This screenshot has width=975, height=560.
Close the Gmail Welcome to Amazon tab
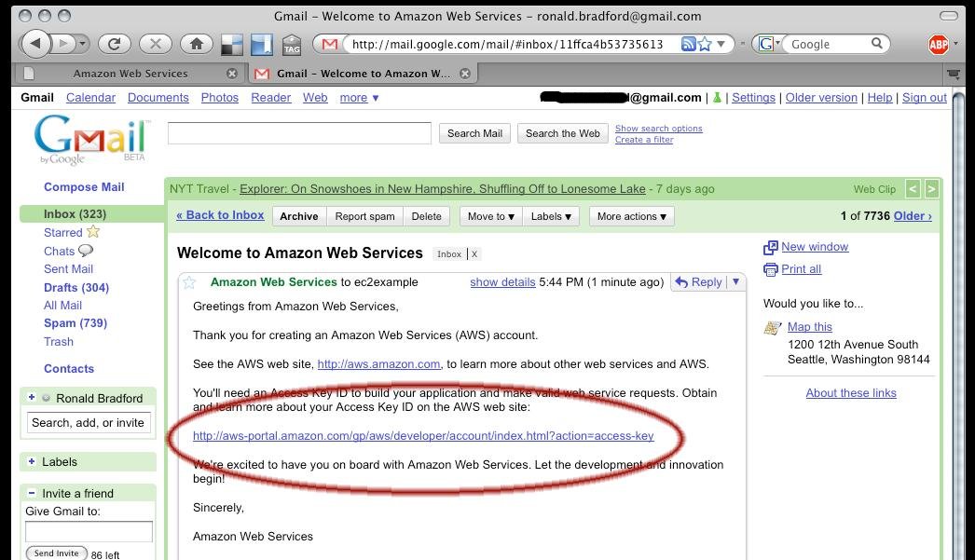click(x=464, y=74)
